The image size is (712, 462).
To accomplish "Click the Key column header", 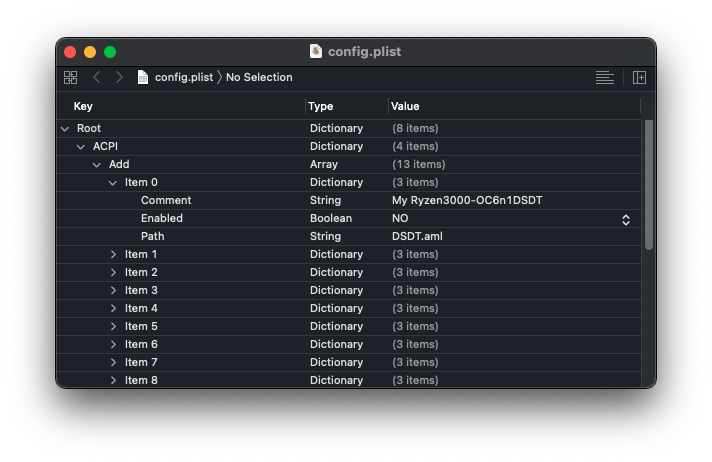I will point(83,106).
